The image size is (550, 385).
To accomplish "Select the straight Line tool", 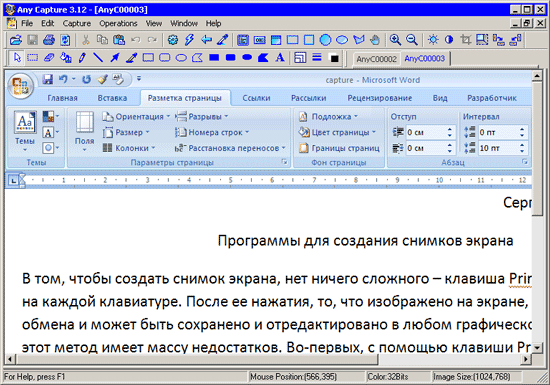I will click(98, 58).
